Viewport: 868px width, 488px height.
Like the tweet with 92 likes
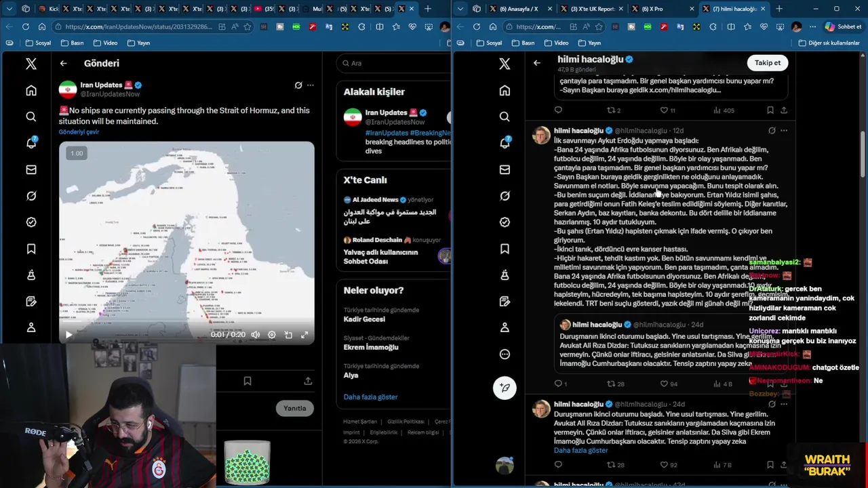669,465
